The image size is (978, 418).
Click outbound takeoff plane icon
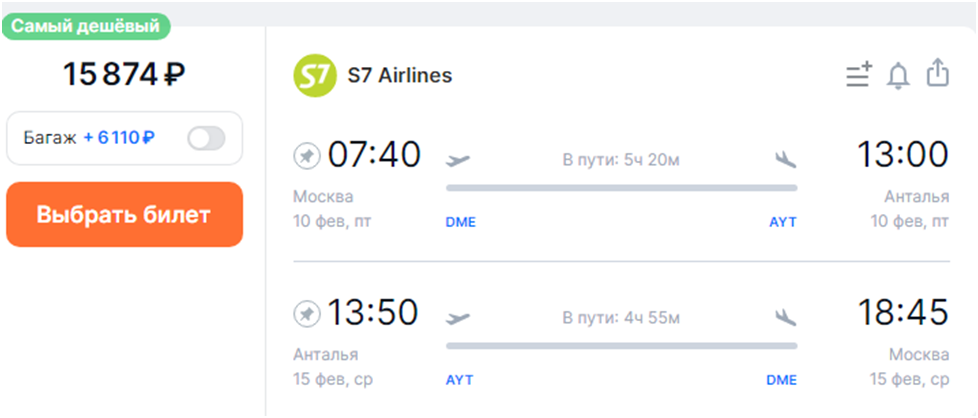[459, 159]
